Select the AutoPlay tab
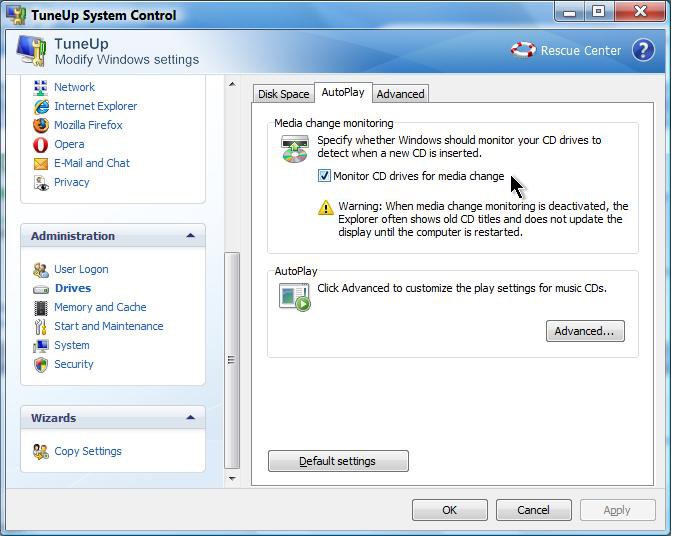 [343, 92]
